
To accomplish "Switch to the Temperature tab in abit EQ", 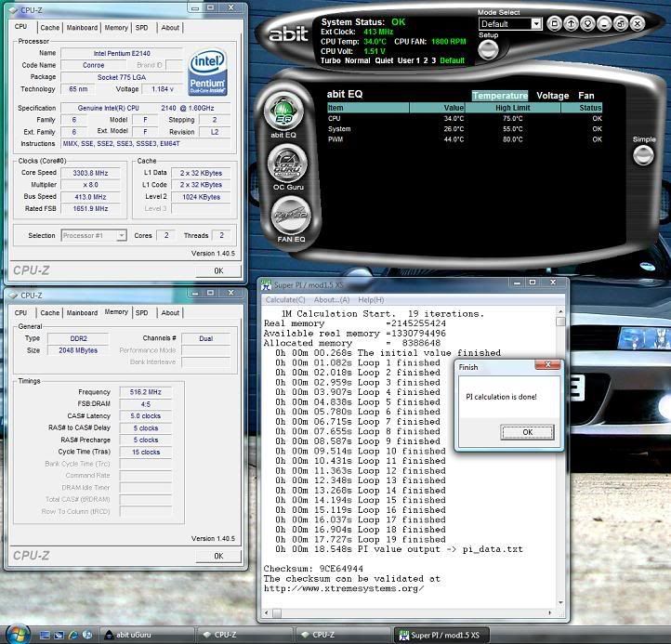I will (x=500, y=96).
